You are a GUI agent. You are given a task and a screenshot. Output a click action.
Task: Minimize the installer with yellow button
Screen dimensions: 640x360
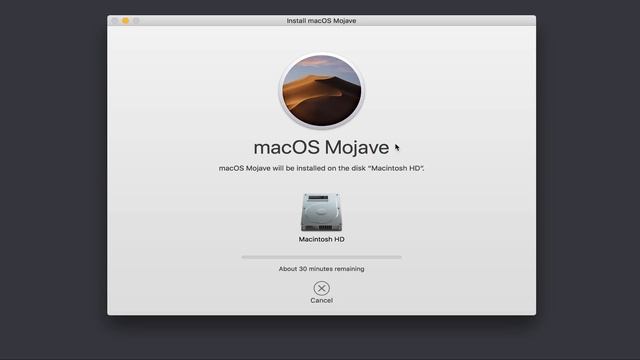126,20
